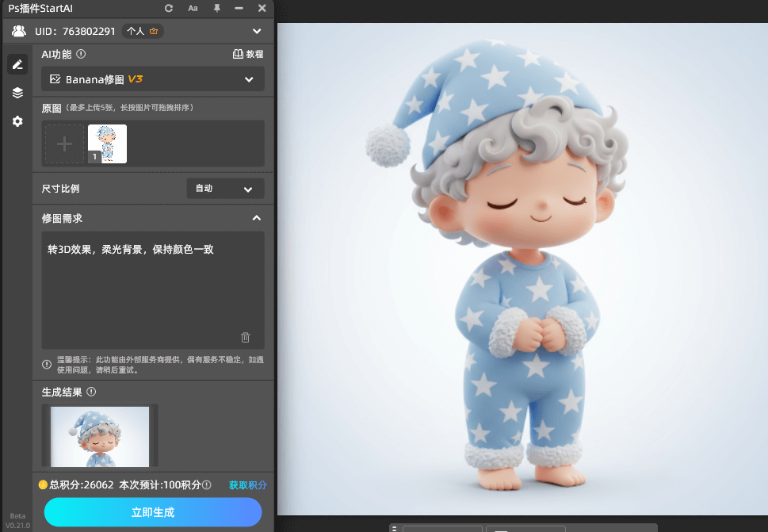Click the trash icon in the 修图需求 box
The image size is (768, 532).
click(x=245, y=337)
